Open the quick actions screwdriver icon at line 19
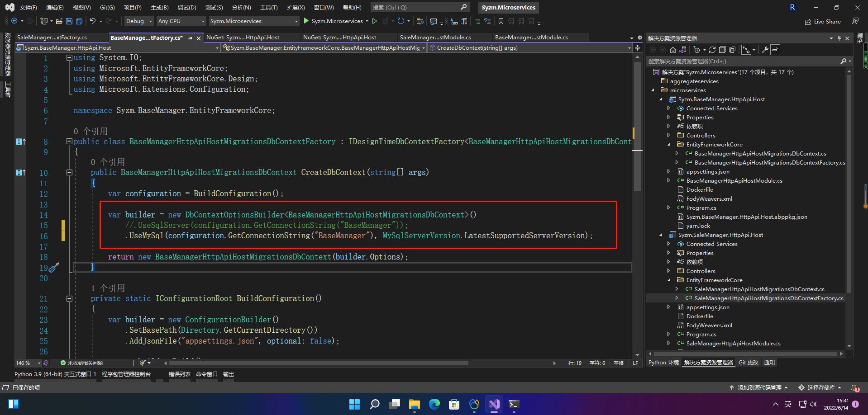868x415 pixels. 54,268
